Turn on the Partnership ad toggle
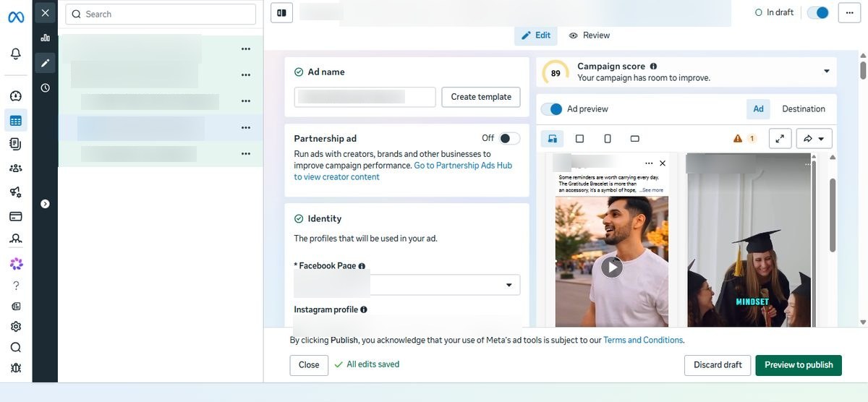The width and height of the screenshot is (868, 402). click(509, 138)
